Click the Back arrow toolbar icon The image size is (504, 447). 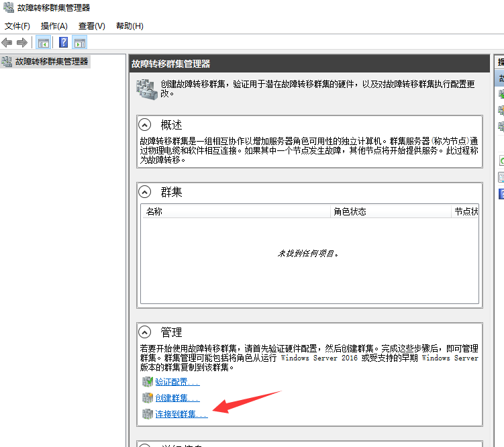coord(7,42)
